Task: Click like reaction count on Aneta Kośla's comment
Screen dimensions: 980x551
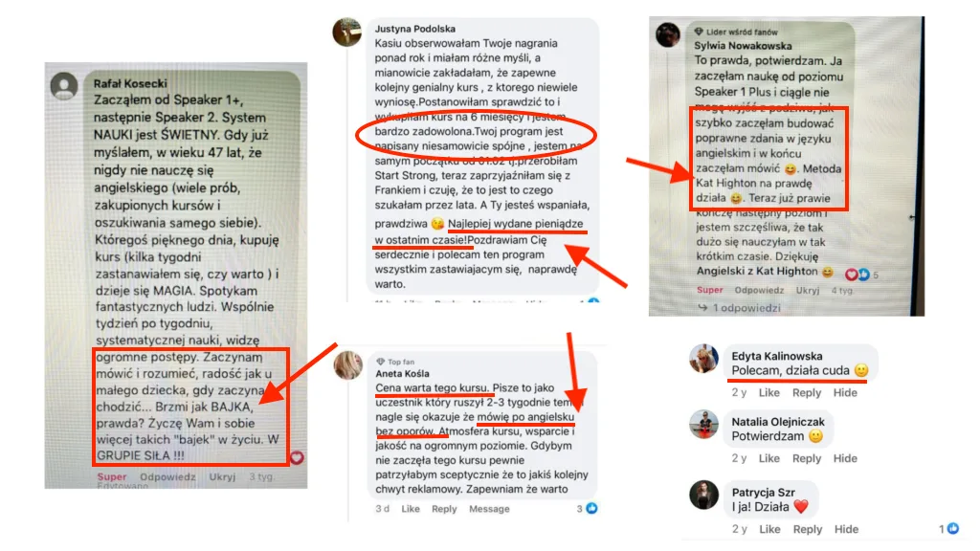Action: [x=587, y=509]
